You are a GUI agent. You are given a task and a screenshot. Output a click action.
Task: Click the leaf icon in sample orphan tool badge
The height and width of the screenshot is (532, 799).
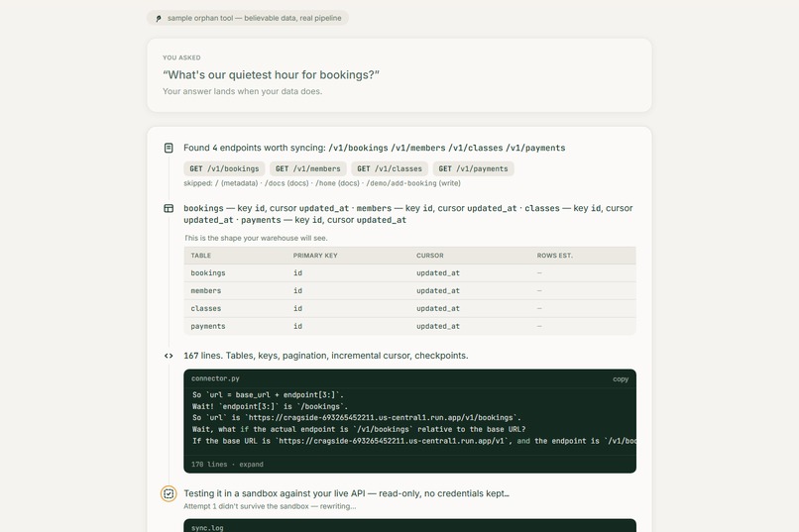(159, 18)
